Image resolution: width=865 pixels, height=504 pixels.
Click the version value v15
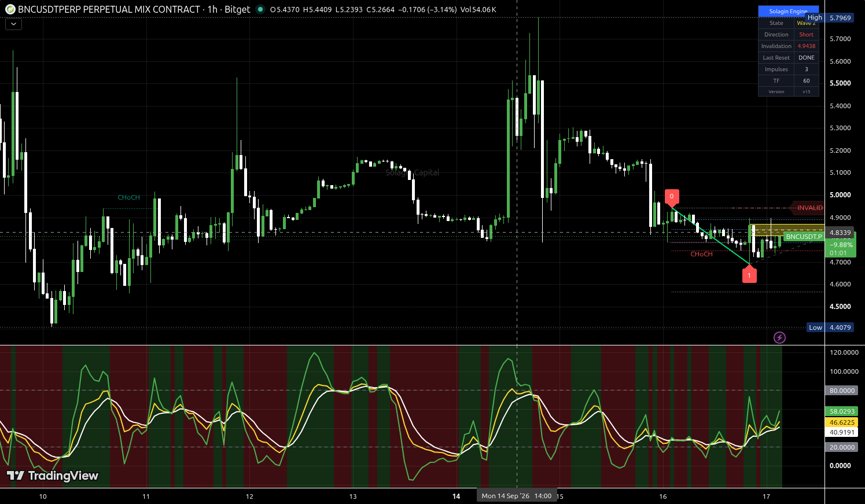click(x=806, y=92)
